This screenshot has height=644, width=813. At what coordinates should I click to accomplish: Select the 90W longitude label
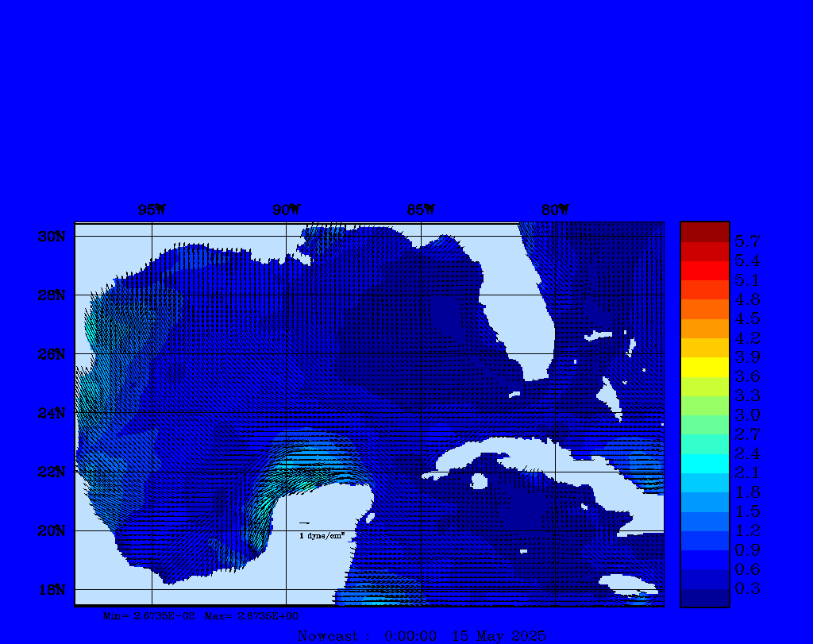(x=286, y=210)
